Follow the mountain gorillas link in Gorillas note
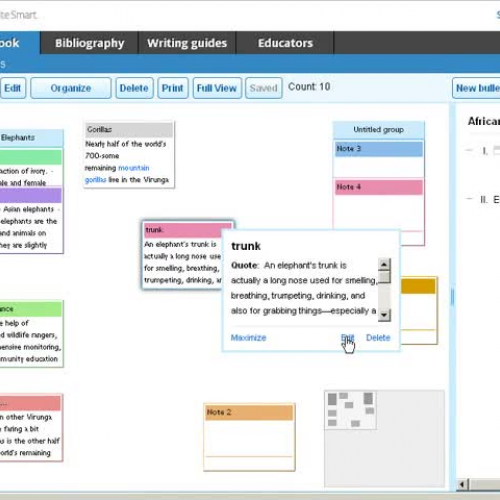Image resolution: width=500 pixels, height=500 pixels. point(117,174)
